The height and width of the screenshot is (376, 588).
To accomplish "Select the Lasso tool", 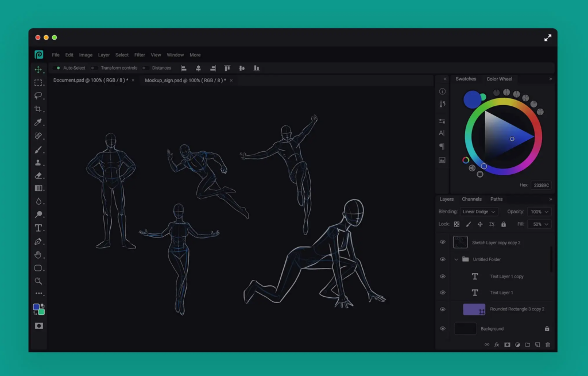I will coord(38,95).
